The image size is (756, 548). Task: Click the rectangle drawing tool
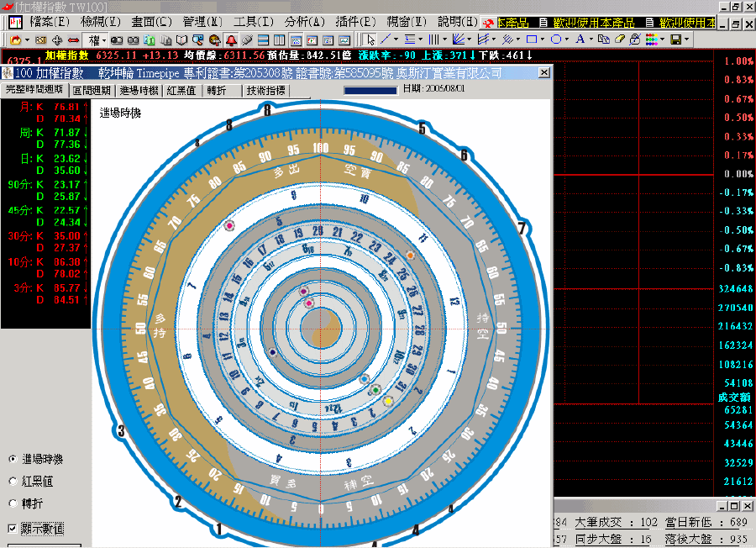coord(531,40)
